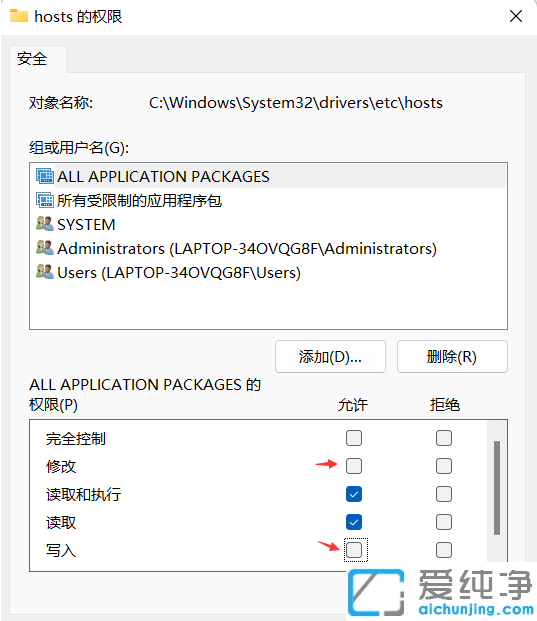Check the deny box for 读取
The image size is (537, 621).
click(444, 522)
